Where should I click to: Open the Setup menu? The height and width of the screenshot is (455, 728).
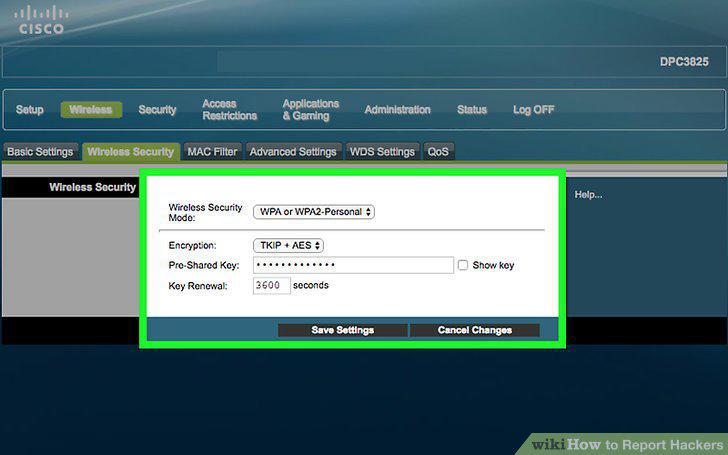30,110
